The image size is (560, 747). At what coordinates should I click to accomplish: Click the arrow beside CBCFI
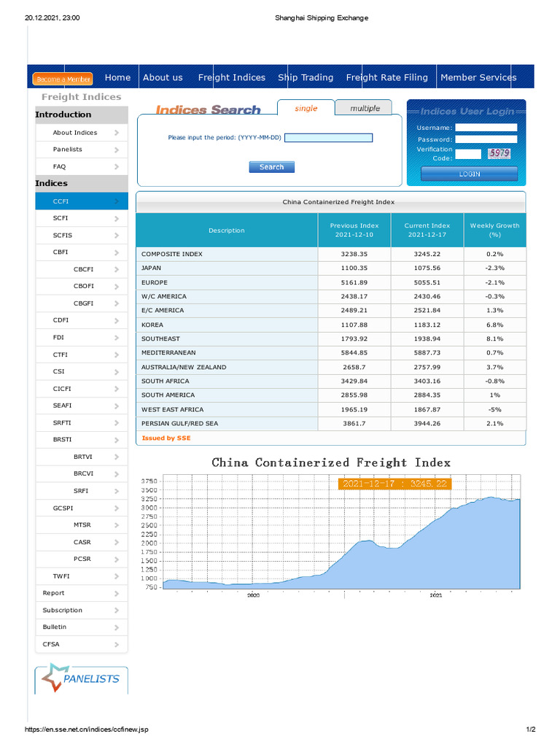(x=117, y=270)
